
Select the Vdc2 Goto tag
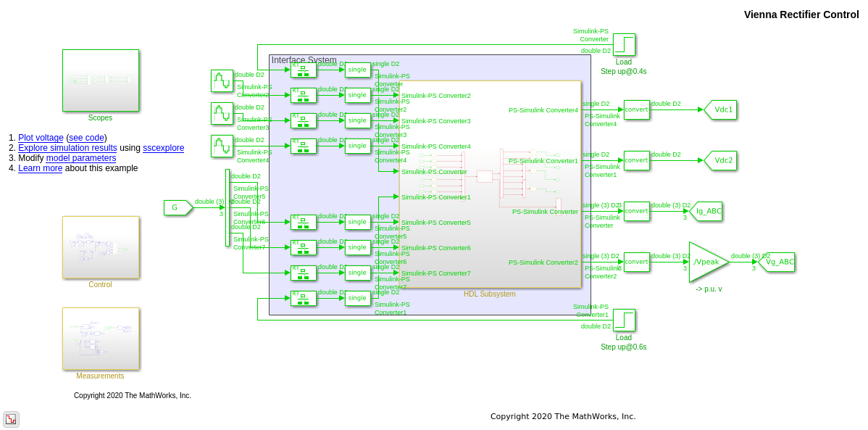(719, 161)
